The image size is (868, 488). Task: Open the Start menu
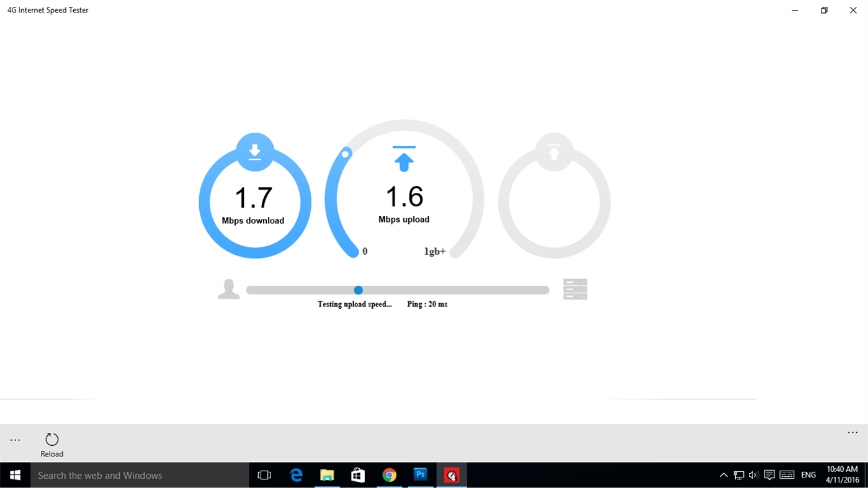14,474
